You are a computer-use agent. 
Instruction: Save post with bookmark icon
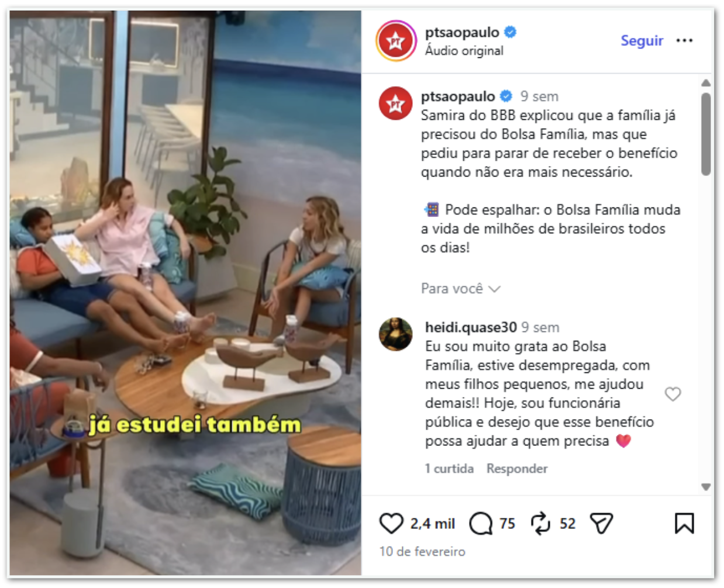684,523
